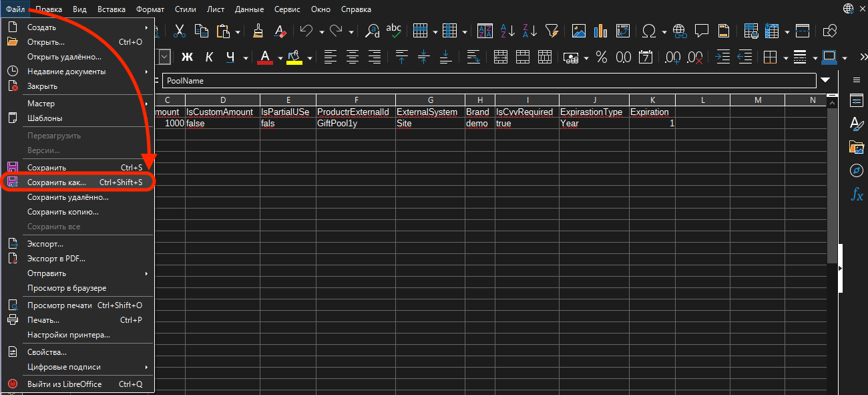This screenshot has height=395, width=868.
Task: Toggle Align Bottom vertical alignment
Action: 445,57
